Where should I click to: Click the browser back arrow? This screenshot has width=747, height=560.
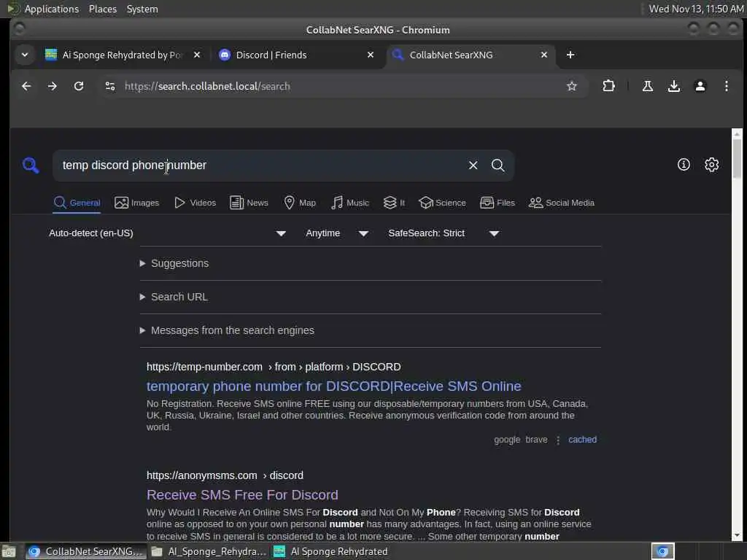pos(26,86)
